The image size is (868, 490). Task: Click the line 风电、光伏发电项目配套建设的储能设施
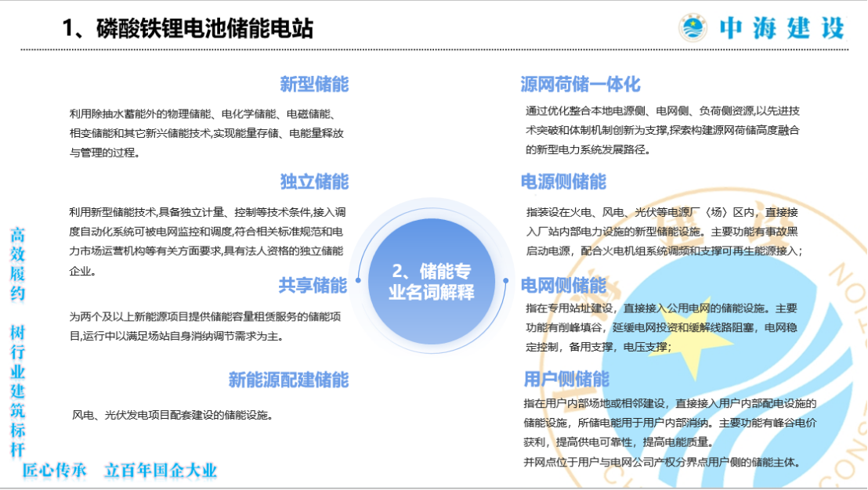click(x=172, y=415)
